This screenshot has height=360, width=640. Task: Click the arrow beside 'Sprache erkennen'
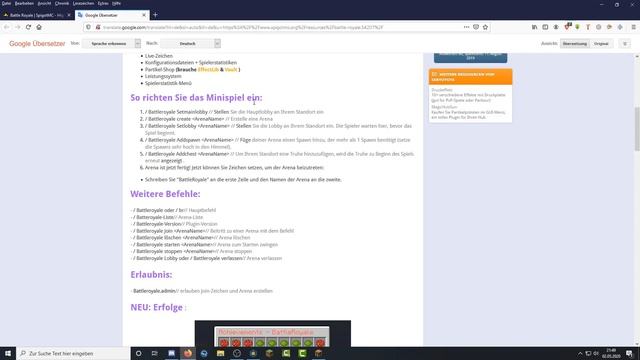click(138, 43)
